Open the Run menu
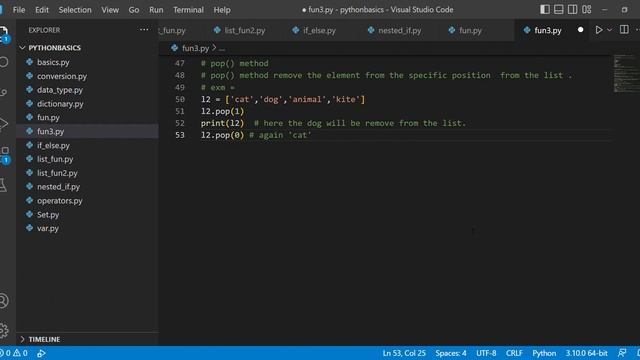Image resolution: width=640 pixels, height=360 pixels. click(x=156, y=10)
